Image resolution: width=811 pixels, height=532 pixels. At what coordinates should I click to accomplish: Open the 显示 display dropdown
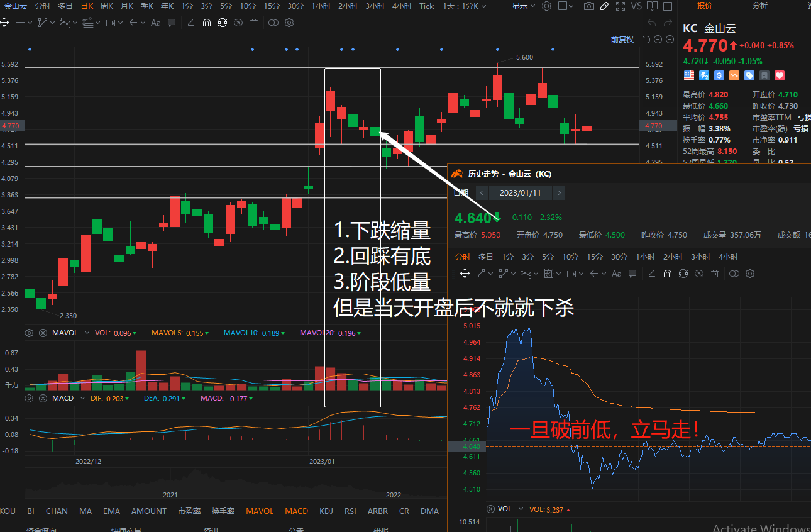coord(524,6)
